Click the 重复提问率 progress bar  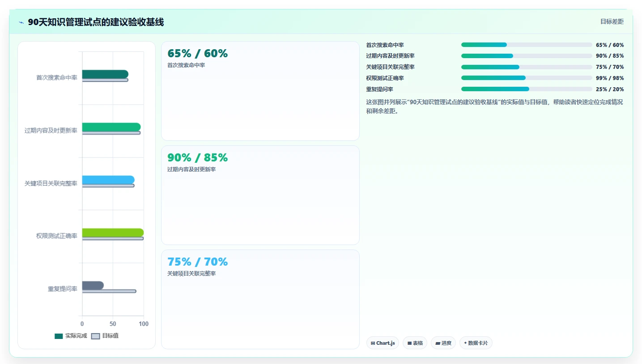[x=527, y=89]
